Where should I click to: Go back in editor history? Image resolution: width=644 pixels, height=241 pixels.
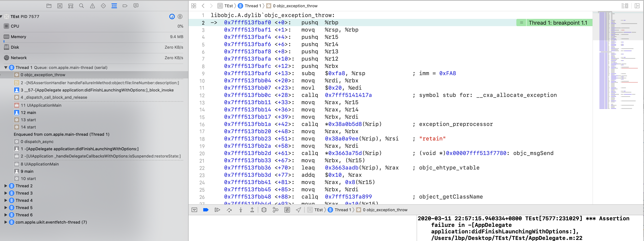(203, 6)
